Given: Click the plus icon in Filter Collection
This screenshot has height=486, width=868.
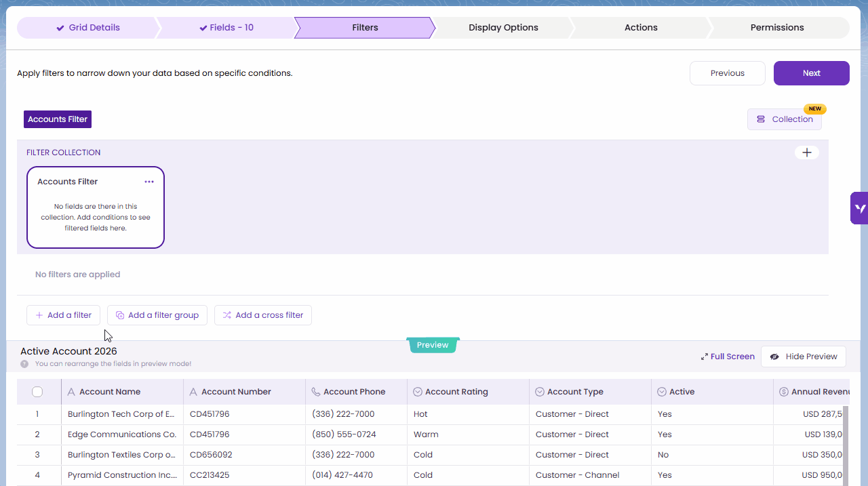Looking at the screenshot, I should (806, 153).
